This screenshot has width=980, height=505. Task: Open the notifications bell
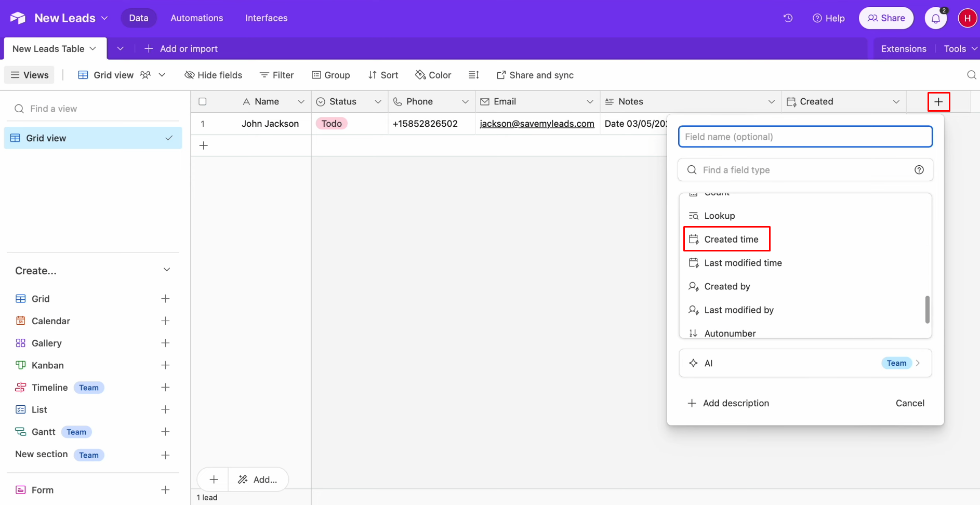935,18
